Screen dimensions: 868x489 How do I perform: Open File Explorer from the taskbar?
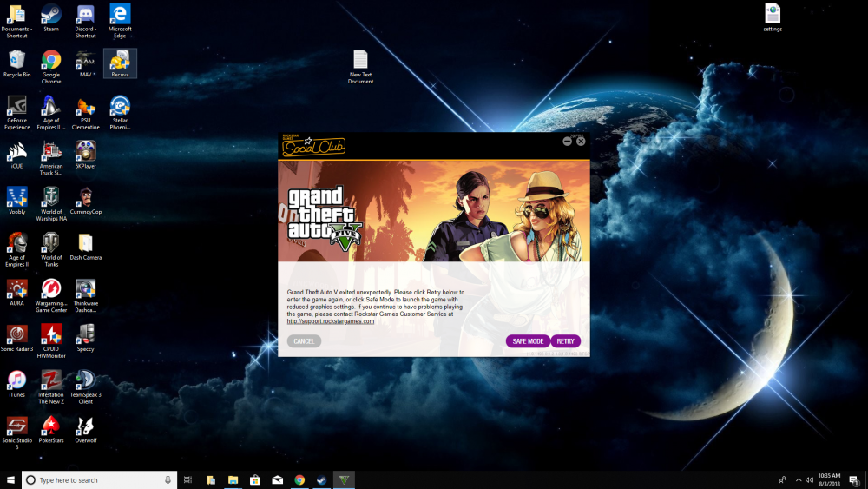(x=233, y=480)
